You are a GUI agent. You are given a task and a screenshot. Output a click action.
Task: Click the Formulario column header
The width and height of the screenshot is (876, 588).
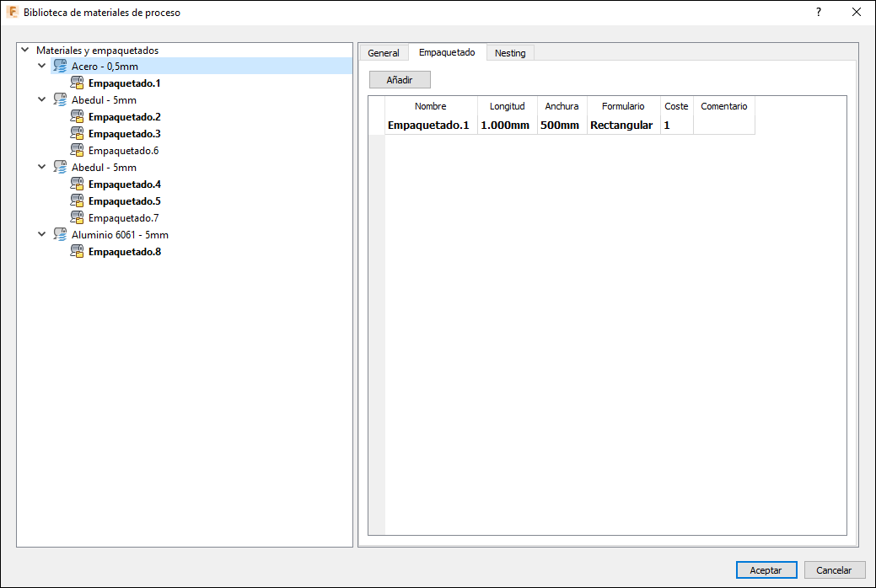pyautogui.click(x=623, y=106)
